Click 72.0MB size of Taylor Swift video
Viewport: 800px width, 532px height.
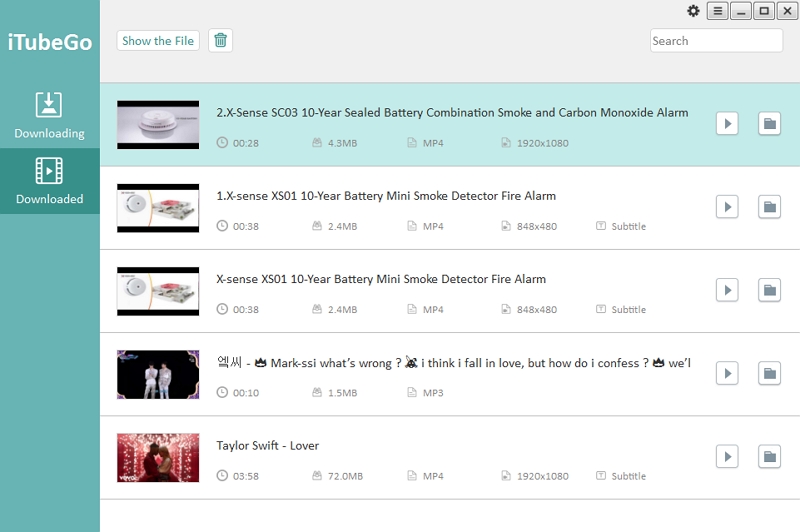(345, 476)
